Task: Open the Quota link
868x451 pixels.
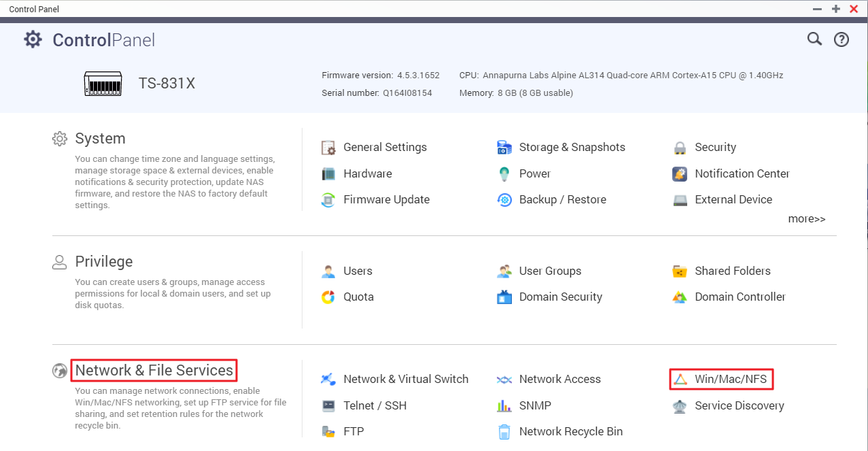Action: tap(359, 297)
